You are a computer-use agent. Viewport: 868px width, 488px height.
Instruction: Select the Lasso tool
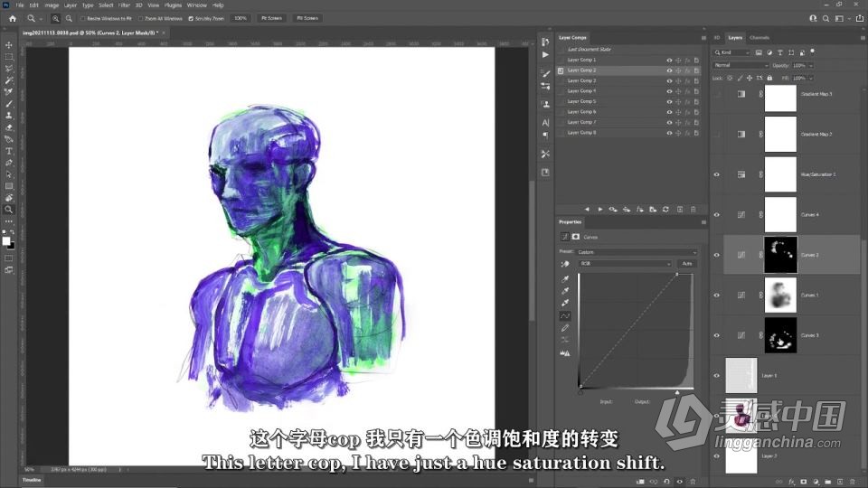click(x=9, y=69)
